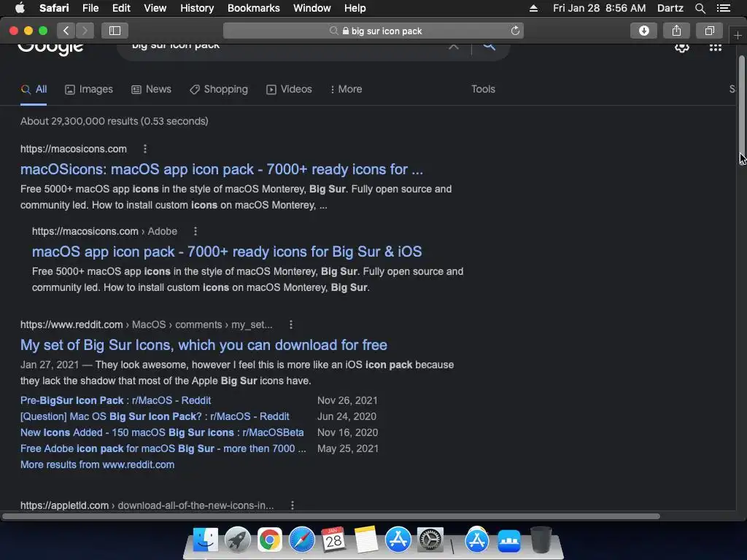This screenshot has width=747, height=560.
Task: Open options dots beside the appletld.com result
Action: (293, 505)
